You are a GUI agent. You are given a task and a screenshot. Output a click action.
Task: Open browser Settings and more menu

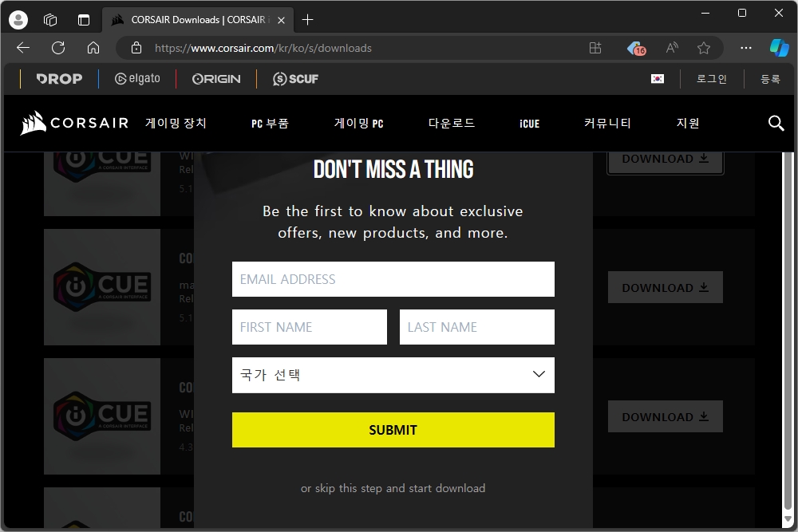pyautogui.click(x=745, y=48)
